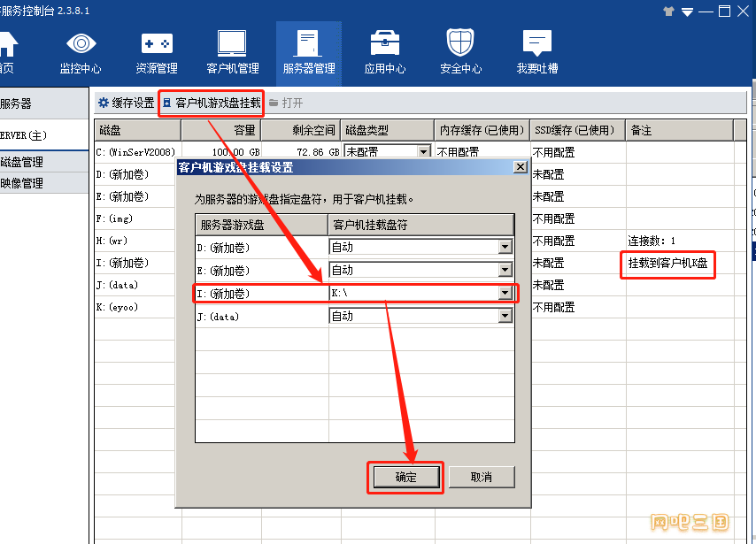Click 客户机游戏盘挂载 toolbar button

pyautogui.click(x=212, y=103)
